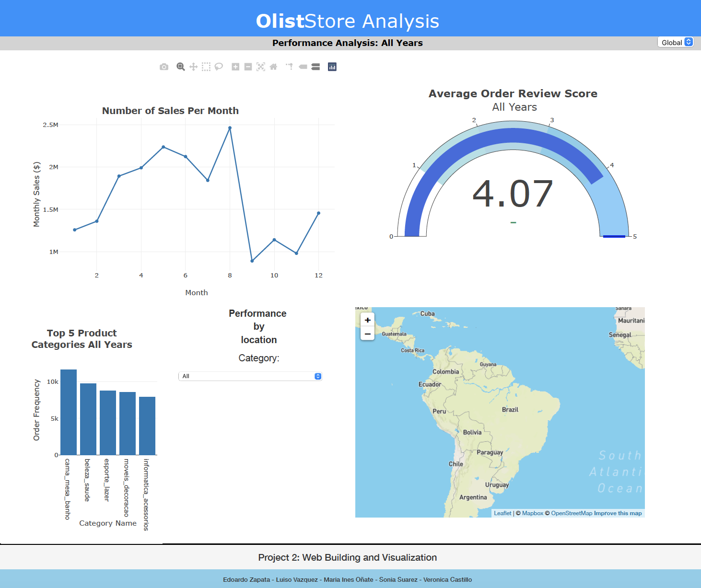Click the month 9 lowest data point

(x=252, y=261)
